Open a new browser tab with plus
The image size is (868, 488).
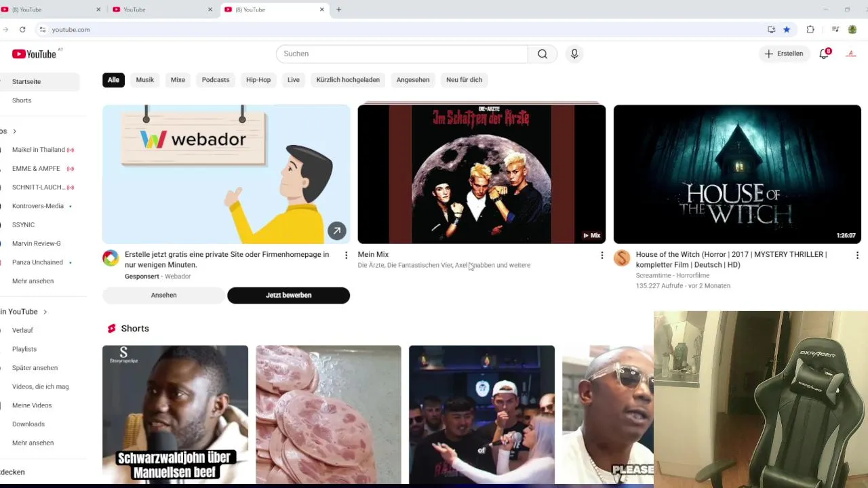click(339, 9)
